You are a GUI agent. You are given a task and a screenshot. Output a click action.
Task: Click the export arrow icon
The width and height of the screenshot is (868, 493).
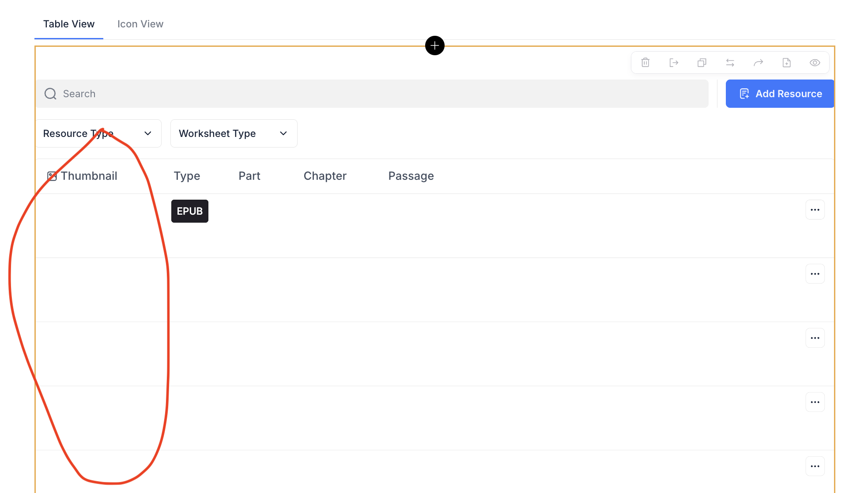(x=673, y=63)
